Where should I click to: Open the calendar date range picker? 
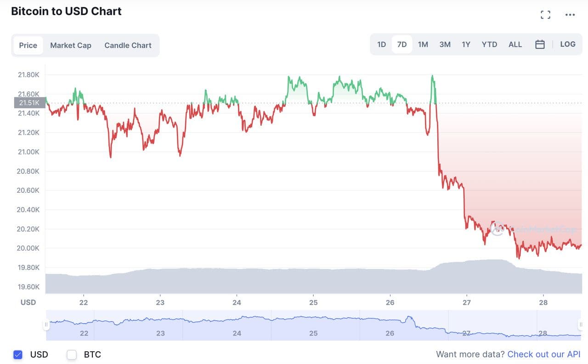[540, 45]
